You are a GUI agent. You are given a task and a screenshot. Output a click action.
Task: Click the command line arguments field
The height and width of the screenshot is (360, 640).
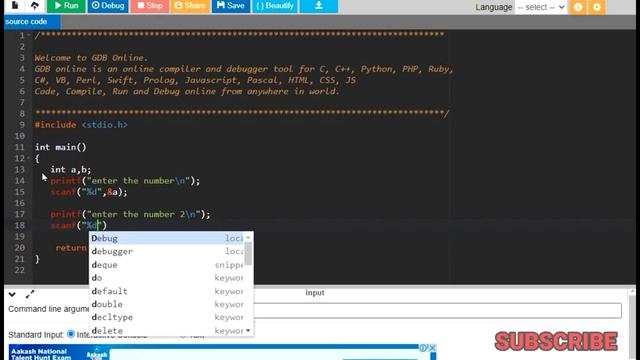pos(438,310)
